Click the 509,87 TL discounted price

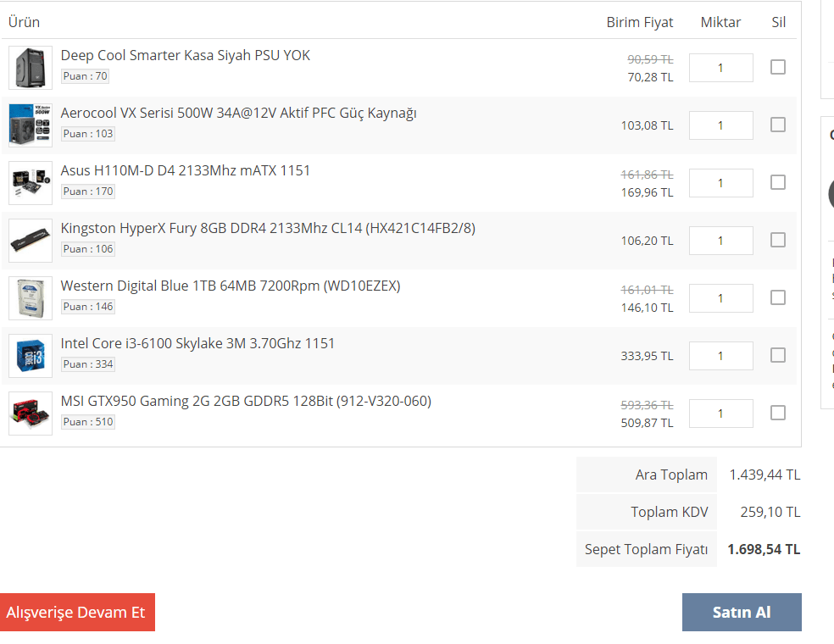(647, 424)
